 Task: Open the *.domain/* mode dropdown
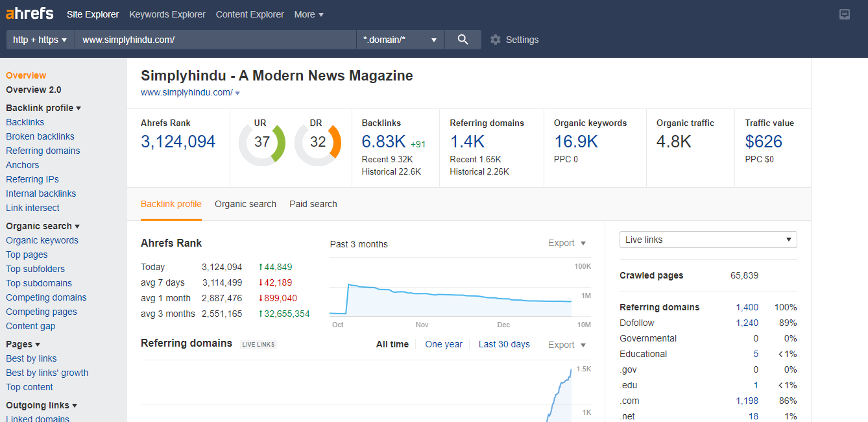click(400, 40)
